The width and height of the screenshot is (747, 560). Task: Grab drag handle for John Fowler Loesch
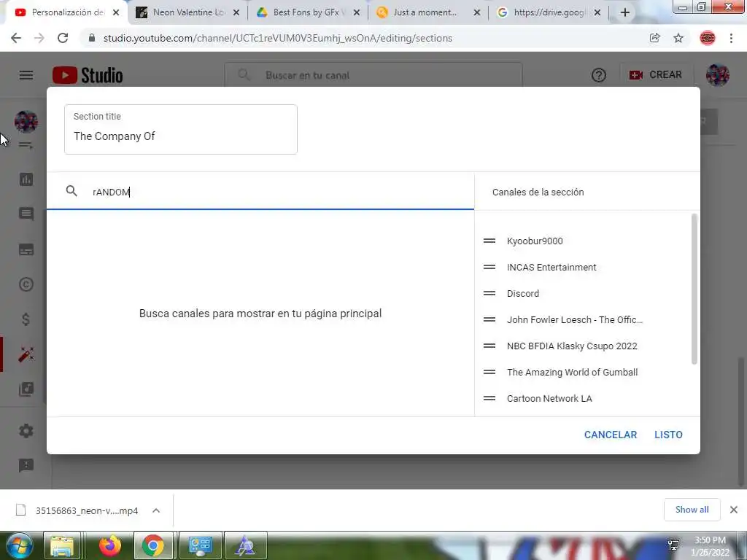[x=489, y=319]
